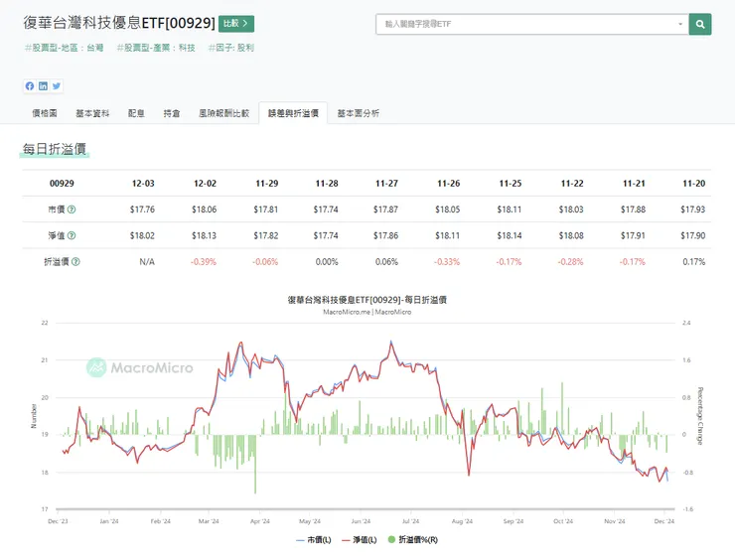Click the 11-20 column header

point(693,184)
